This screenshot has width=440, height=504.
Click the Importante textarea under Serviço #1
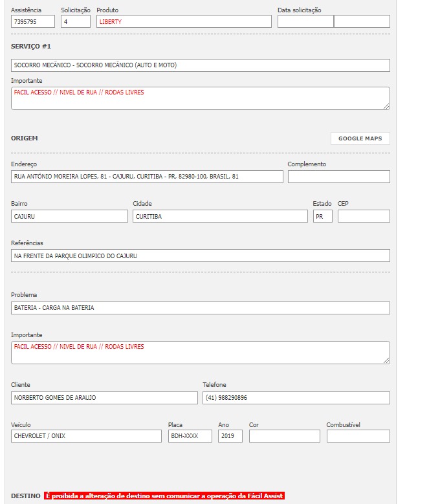tap(201, 98)
